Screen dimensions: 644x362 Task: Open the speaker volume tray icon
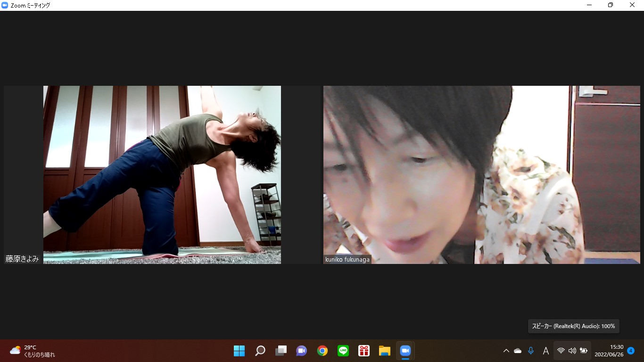coord(572,351)
